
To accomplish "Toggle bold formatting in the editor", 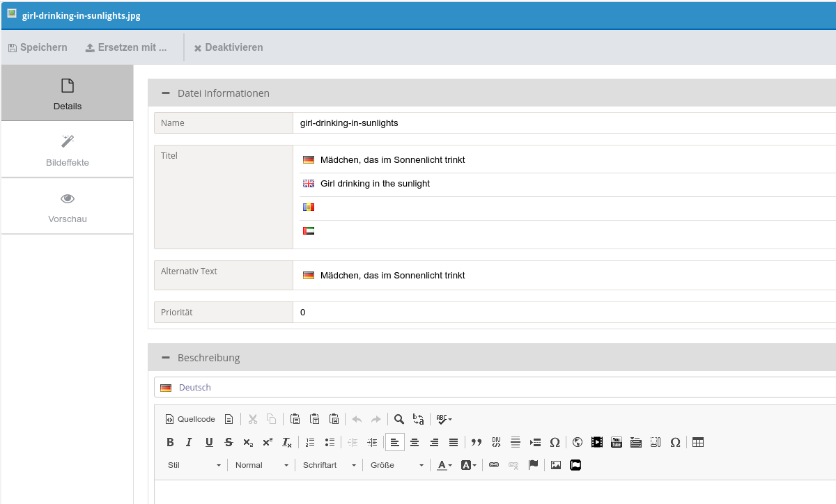I will 170,442.
